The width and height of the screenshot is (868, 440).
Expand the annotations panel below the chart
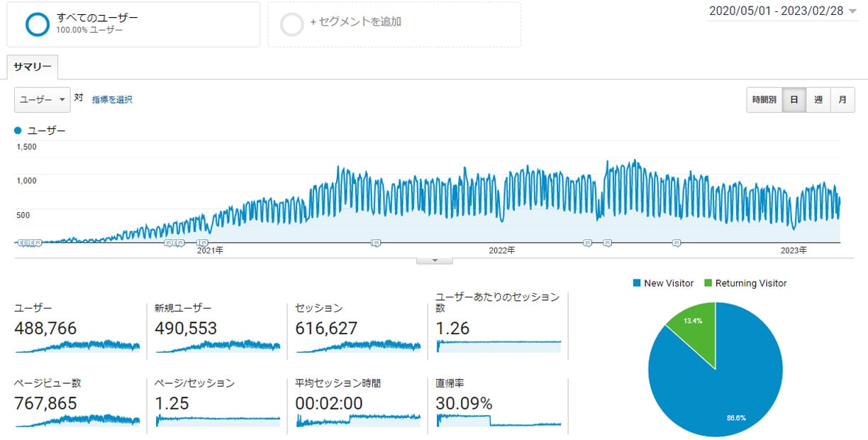(434, 260)
